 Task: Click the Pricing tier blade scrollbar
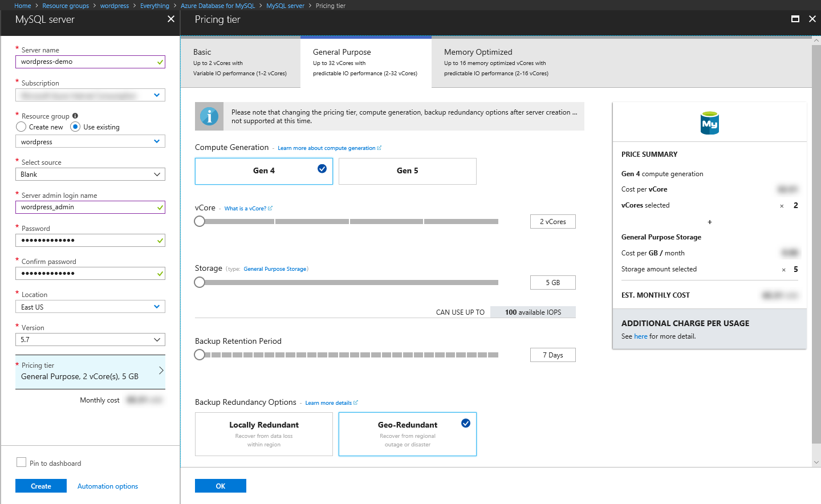coord(816,244)
